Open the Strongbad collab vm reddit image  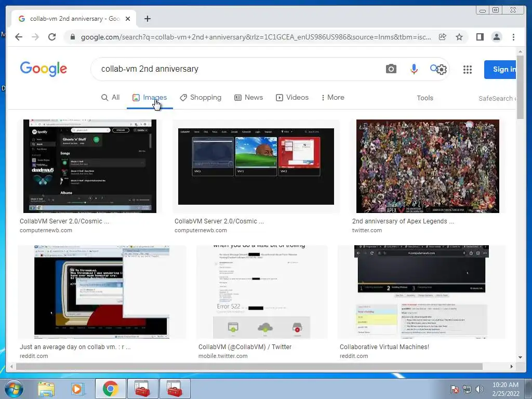click(x=101, y=292)
